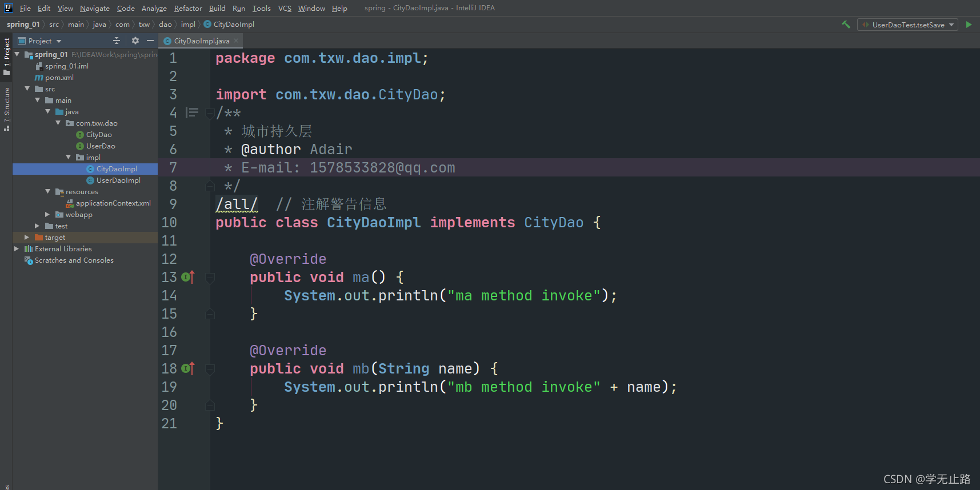
Task: Open the View menu
Action: click(65, 8)
